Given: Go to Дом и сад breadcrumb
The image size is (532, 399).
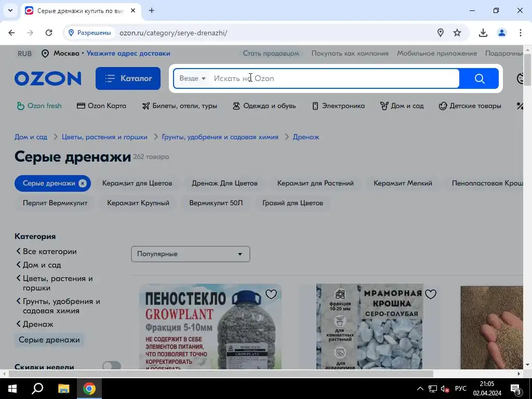Looking at the screenshot, I should pos(31,137).
